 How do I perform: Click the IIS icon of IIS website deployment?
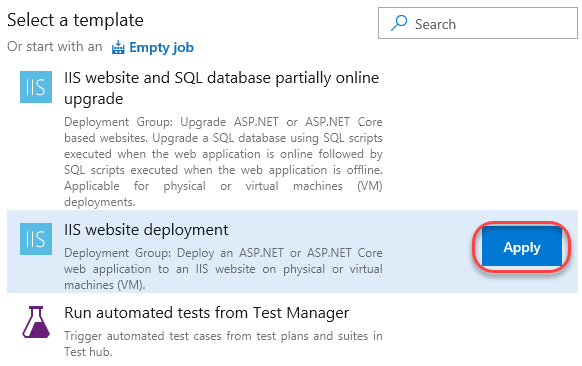coord(36,239)
